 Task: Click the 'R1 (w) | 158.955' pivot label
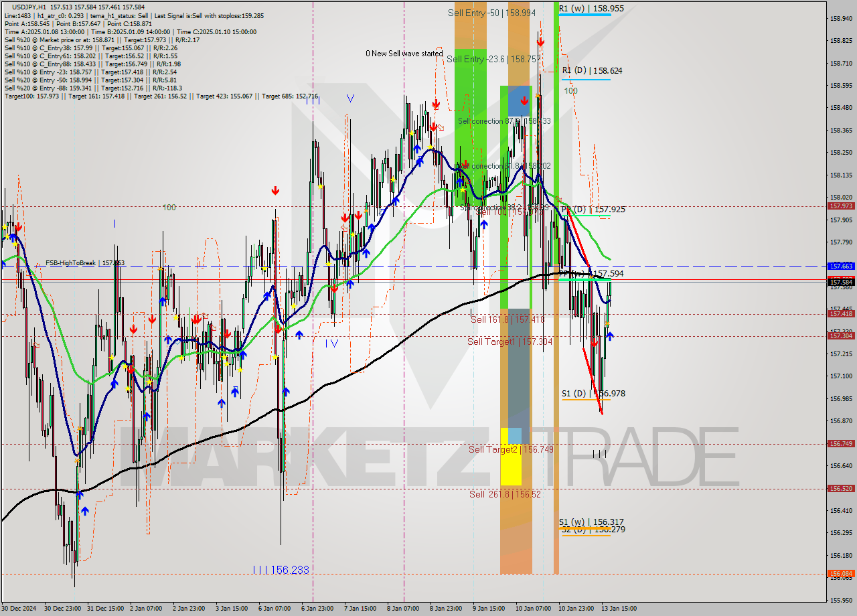coord(592,9)
